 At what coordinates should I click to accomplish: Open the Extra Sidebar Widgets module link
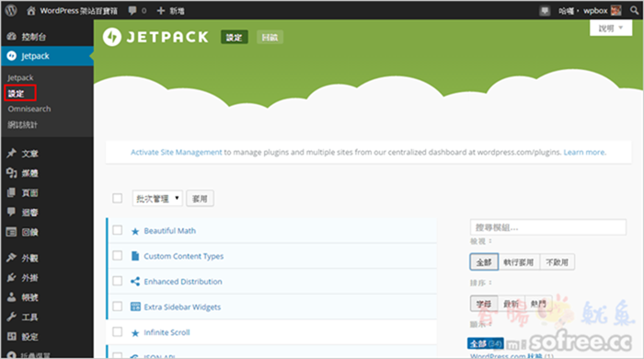[182, 307]
